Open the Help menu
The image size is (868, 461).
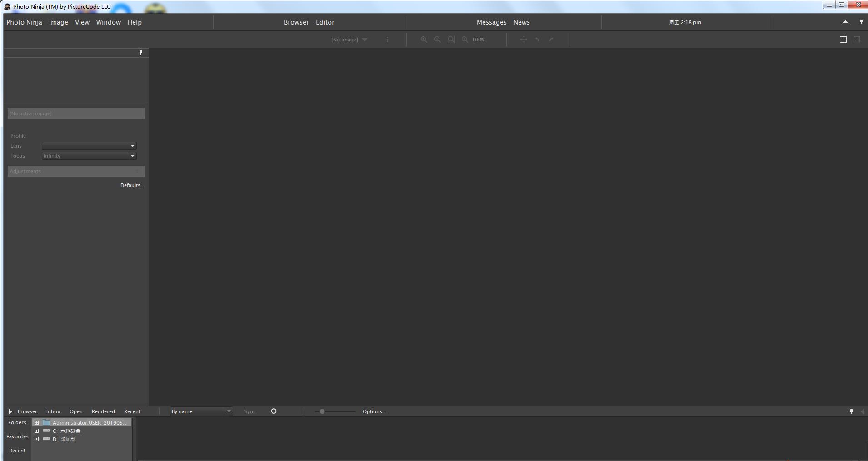pos(135,22)
